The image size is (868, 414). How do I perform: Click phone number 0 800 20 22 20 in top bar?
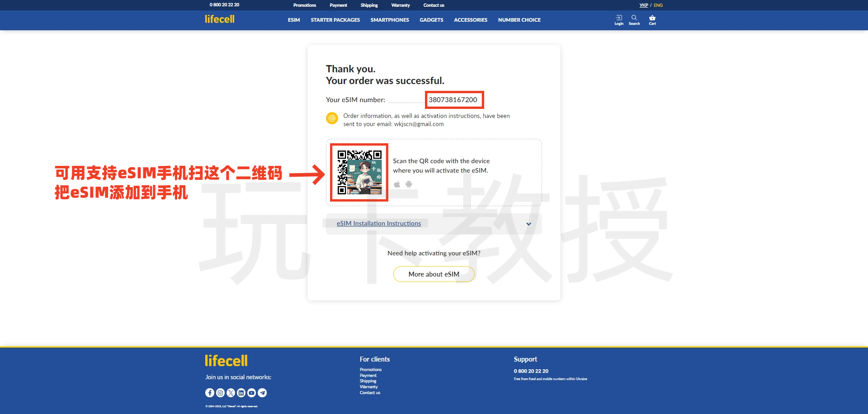point(224,5)
